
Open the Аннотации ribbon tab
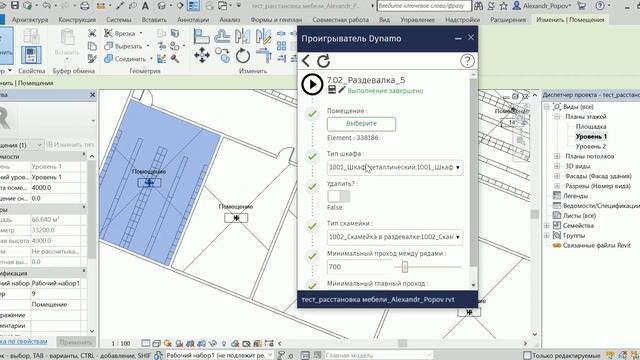click(x=193, y=20)
